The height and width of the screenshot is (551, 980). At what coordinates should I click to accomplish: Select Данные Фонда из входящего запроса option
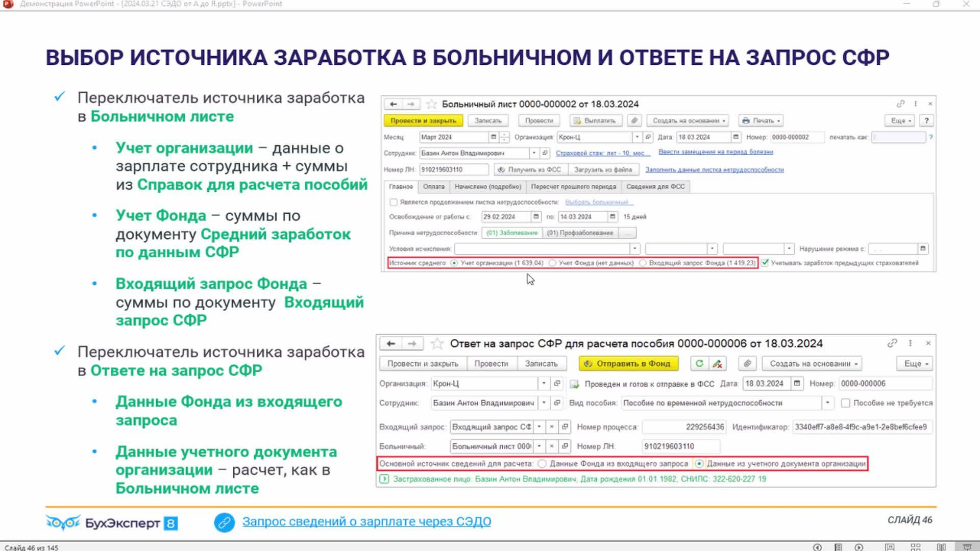[x=543, y=464]
